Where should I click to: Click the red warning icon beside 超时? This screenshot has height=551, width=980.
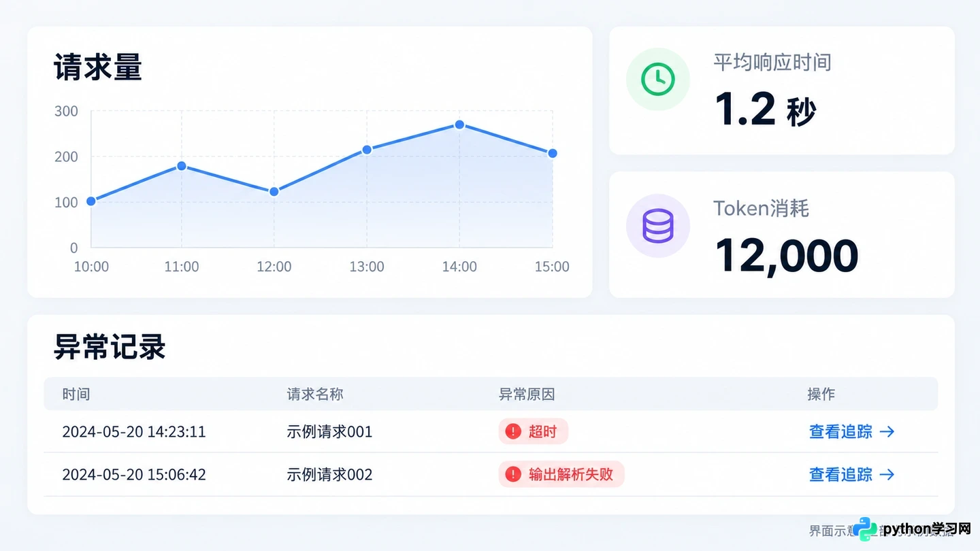tap(513, 431)
